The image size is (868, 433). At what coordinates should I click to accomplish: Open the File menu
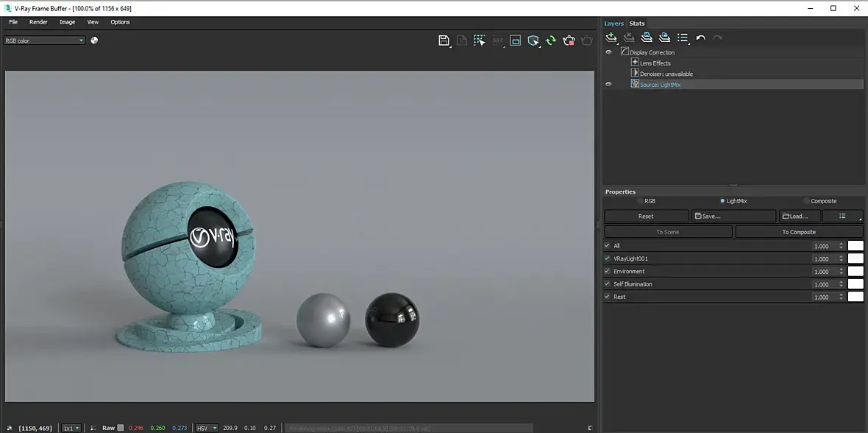pyautogui.click(x=13, y=22)
